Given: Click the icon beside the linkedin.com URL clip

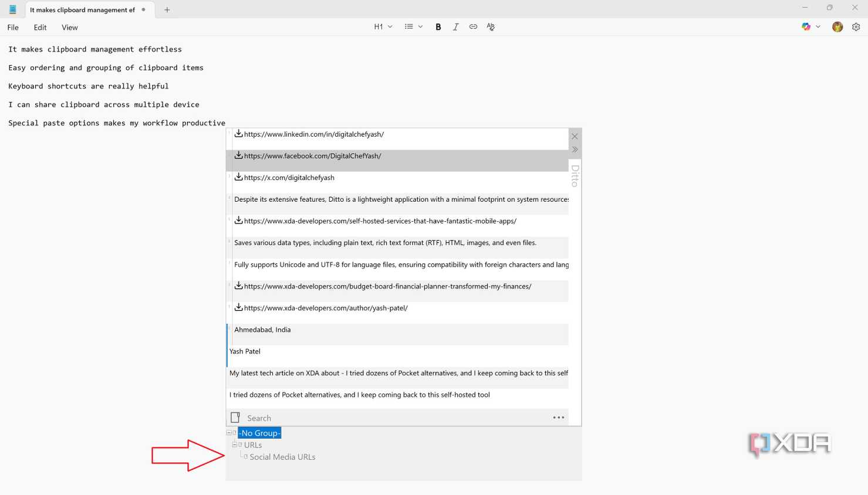Looking at the screenshot, I should [x=238, y=134].
